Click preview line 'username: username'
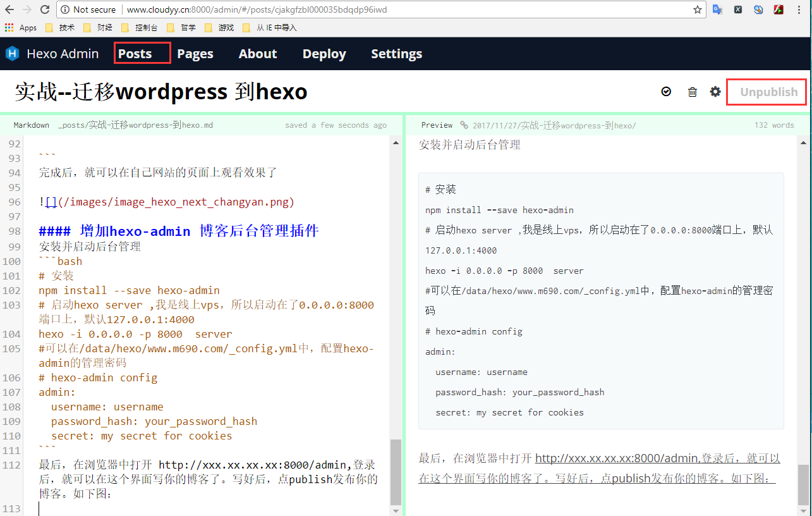This screenshot has width=812, height=516. [482, 372]
